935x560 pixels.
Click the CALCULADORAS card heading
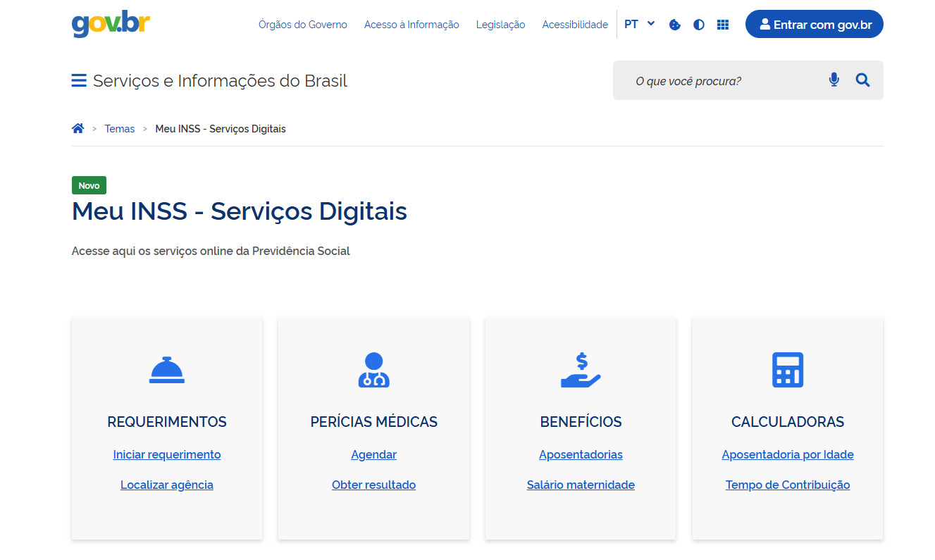[x=788, y=422]
